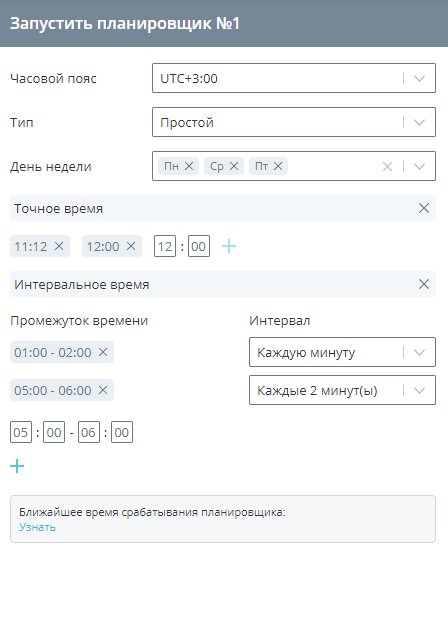Open the Каждые 2 минут(ы) dropdown

[x=342, y=390]
